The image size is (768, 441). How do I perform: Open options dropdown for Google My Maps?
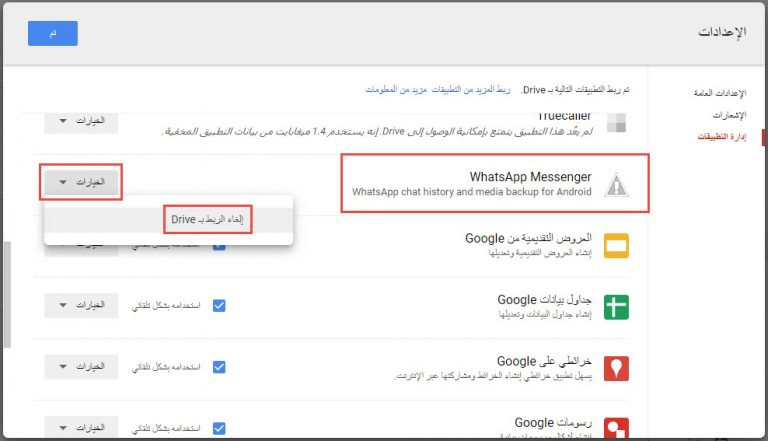[x=81, y=367]
